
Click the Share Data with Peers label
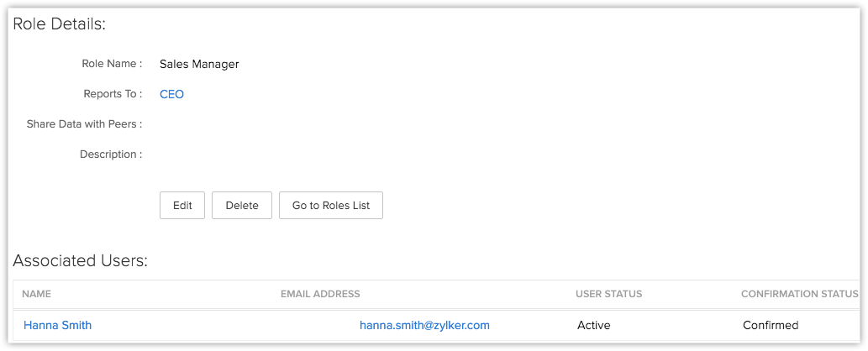tap(84, 124)
